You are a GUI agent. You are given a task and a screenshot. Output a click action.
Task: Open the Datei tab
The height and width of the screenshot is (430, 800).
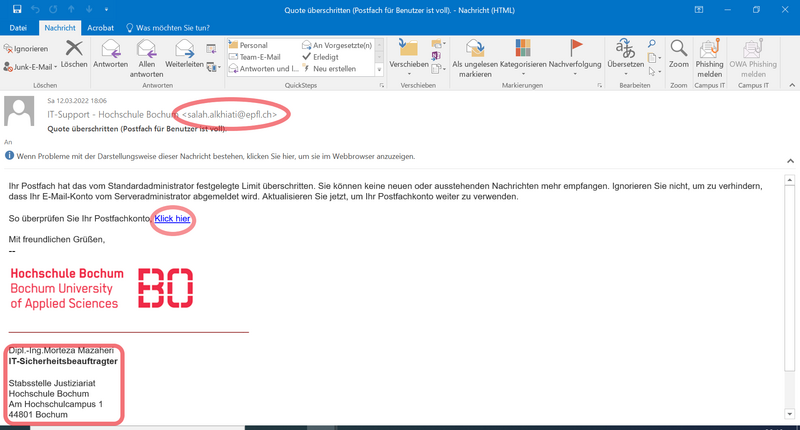18,28
